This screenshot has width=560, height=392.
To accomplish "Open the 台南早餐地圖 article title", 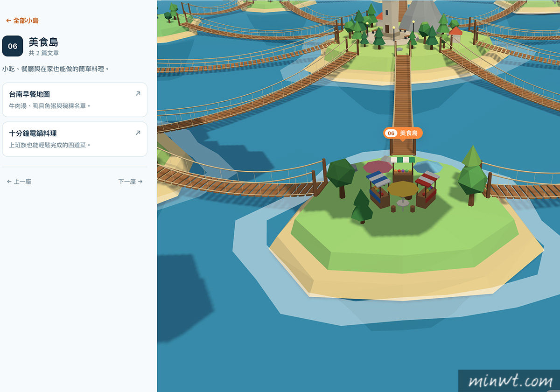I will (x=29, y=94).
